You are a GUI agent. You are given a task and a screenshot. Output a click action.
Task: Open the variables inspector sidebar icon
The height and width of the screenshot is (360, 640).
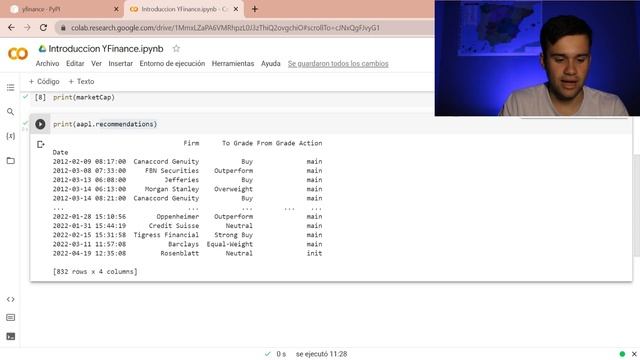click(x=11, y=136)
